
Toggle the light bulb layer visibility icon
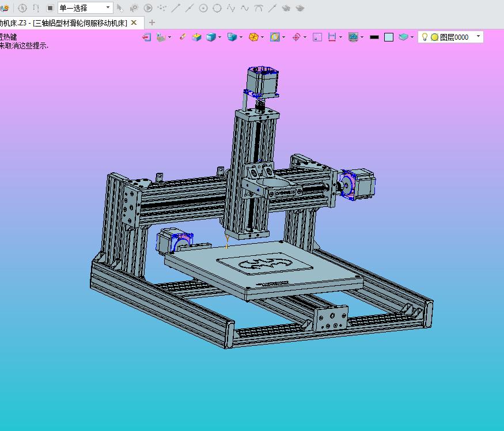(x=425, y=37)
